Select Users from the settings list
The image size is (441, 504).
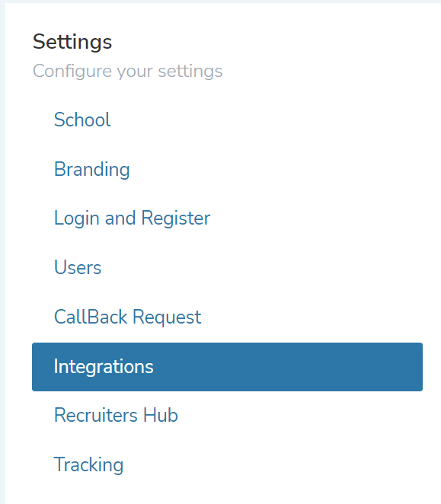227,267
